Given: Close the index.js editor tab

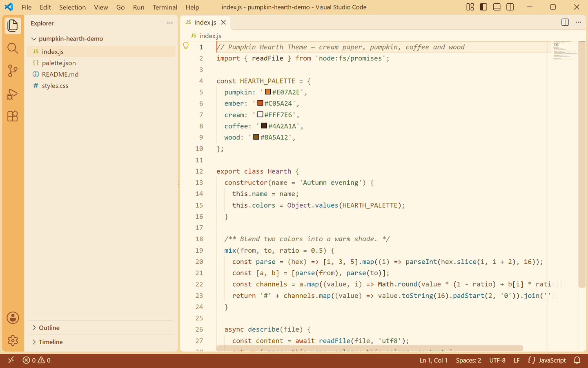Looking at the screenshot, I should [x=223, y=22].
